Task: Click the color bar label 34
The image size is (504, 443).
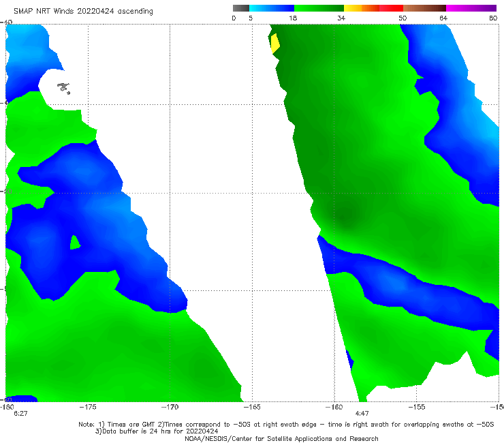Action: 341,18
